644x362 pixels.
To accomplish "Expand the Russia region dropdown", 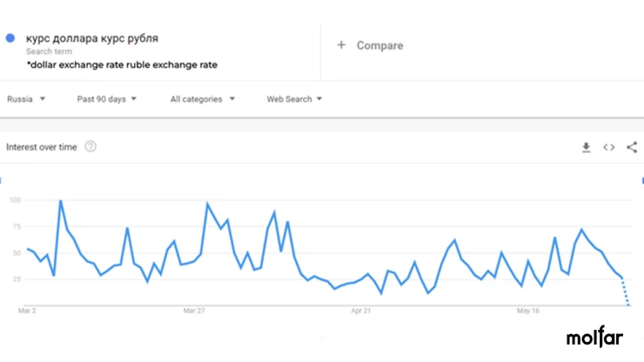I will [x=26, y=99].
